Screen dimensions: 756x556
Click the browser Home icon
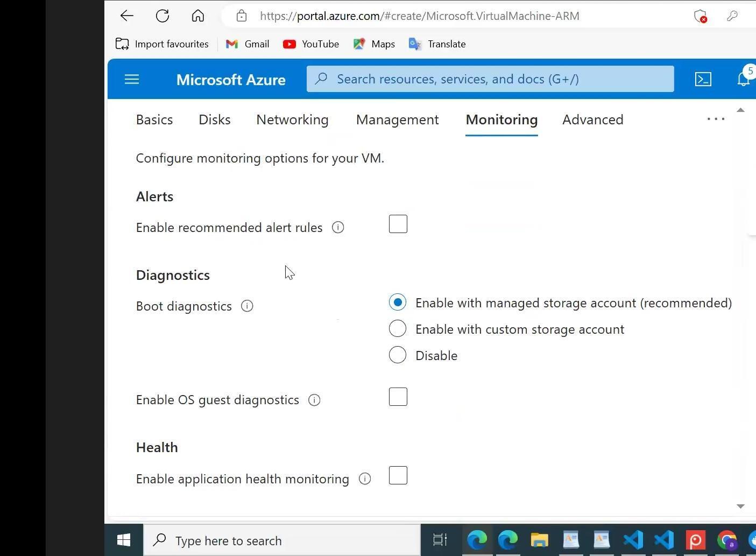click(197, 16)
